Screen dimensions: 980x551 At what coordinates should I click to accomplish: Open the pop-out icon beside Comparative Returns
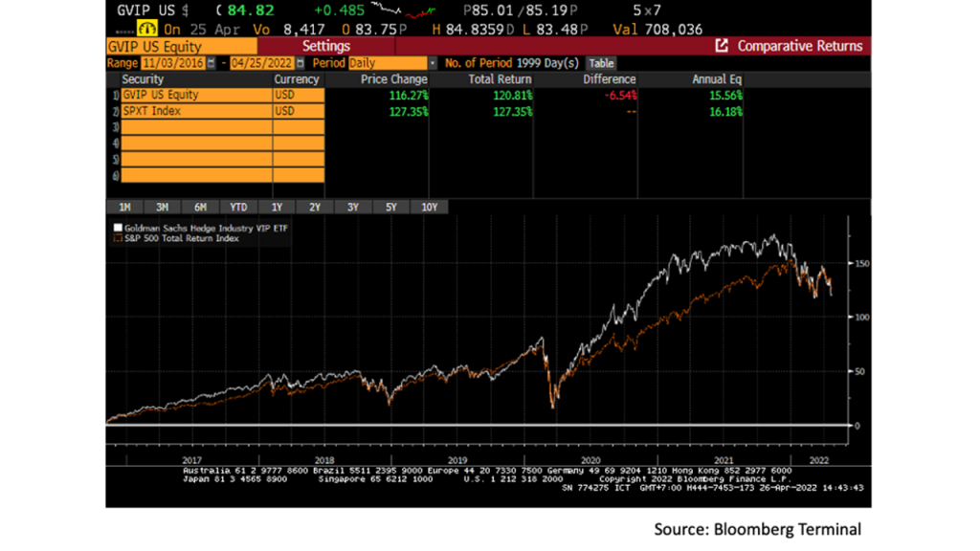722,46
